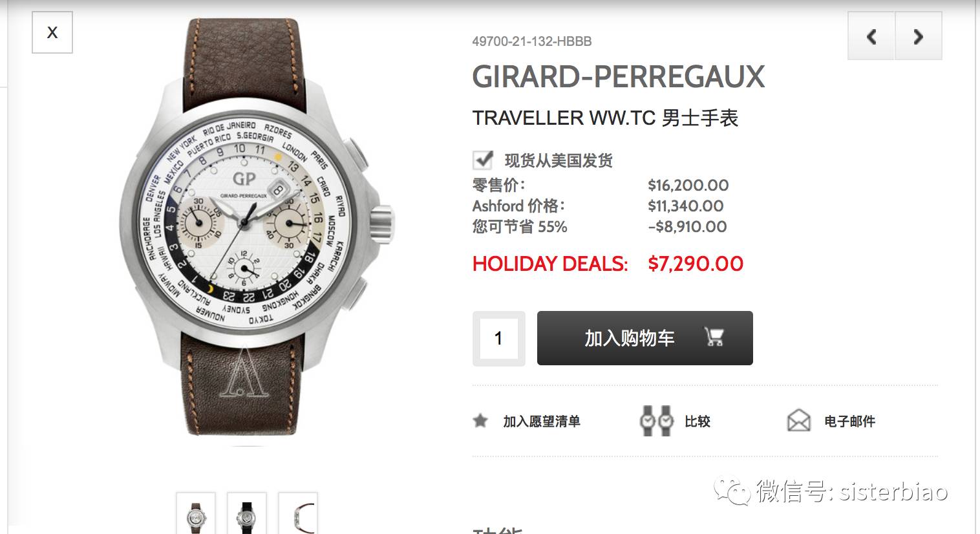Image resolution: width=980 pixels, height=534 pixels.
Task: Click the shopping cart icon
Action: 714,337
